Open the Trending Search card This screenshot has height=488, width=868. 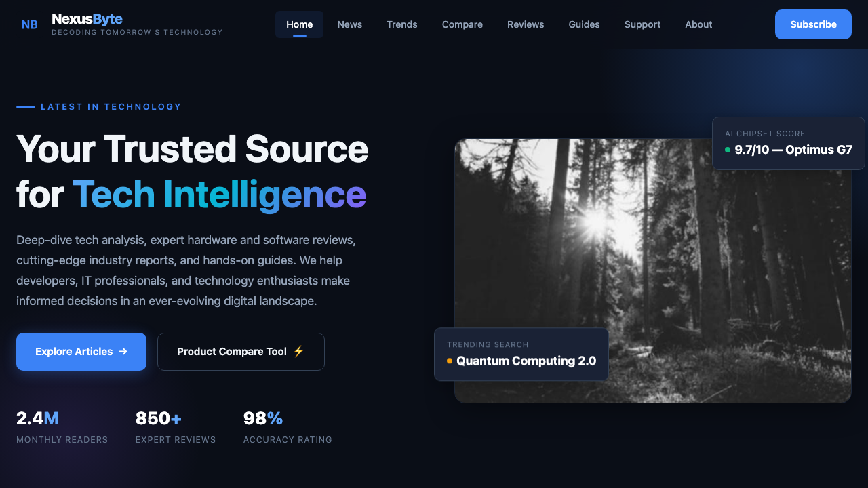[521, 354]
